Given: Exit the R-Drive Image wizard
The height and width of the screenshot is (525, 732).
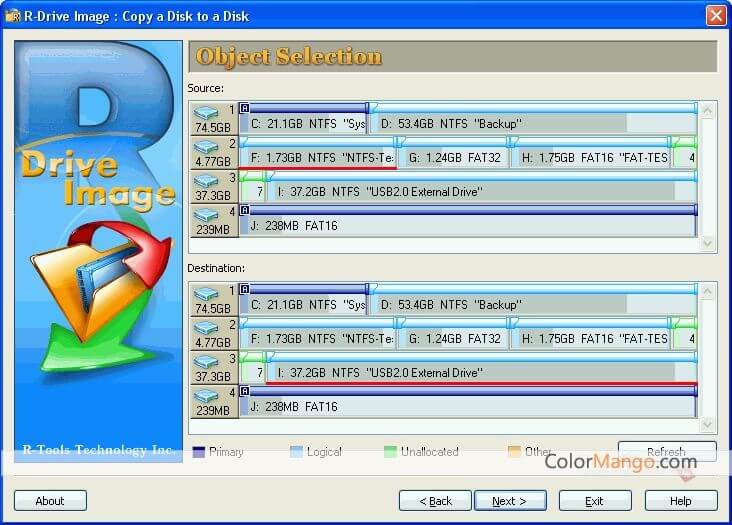Looking at the screenshot, I should tap(595, 501).
